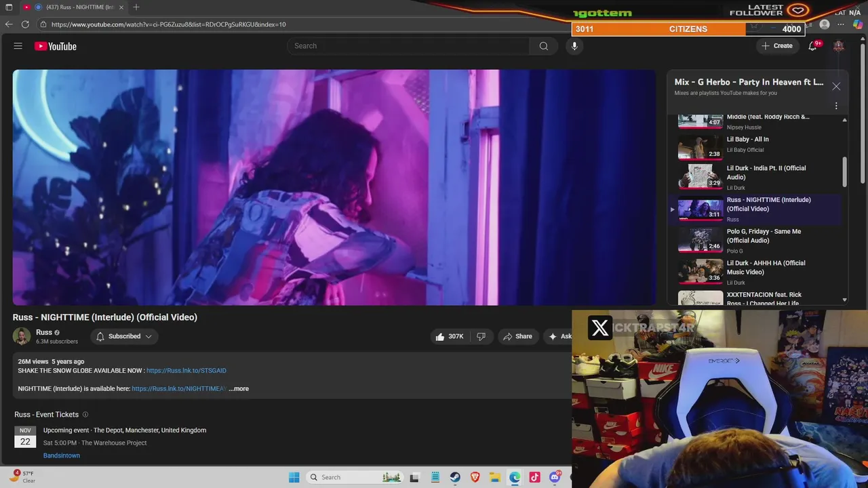Play XXXTENTACION feat. Rick Ross song
This screenshot has height=488, width=868.
point(756,298)
